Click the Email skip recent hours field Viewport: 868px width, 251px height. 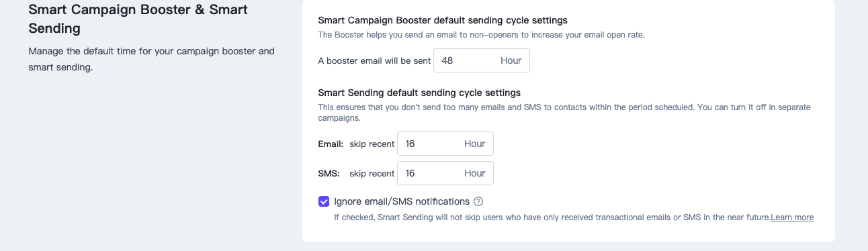tap(445, 144)
